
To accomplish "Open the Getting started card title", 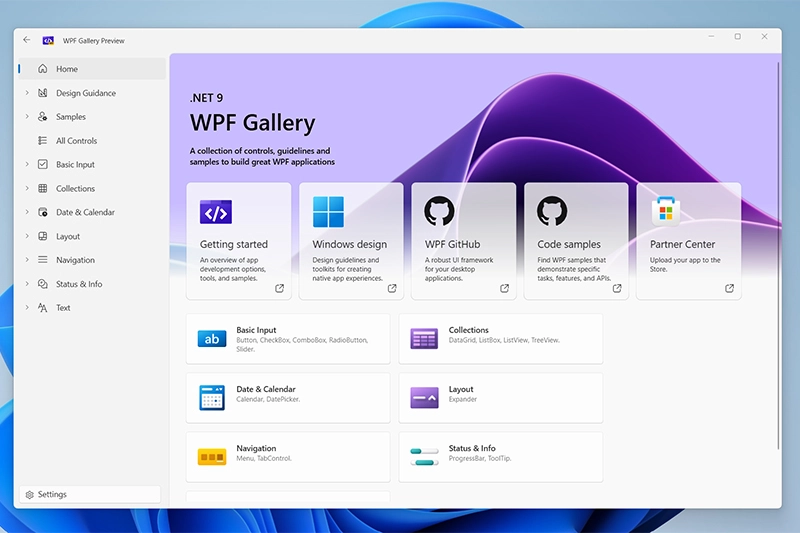I will pos(234,244).
